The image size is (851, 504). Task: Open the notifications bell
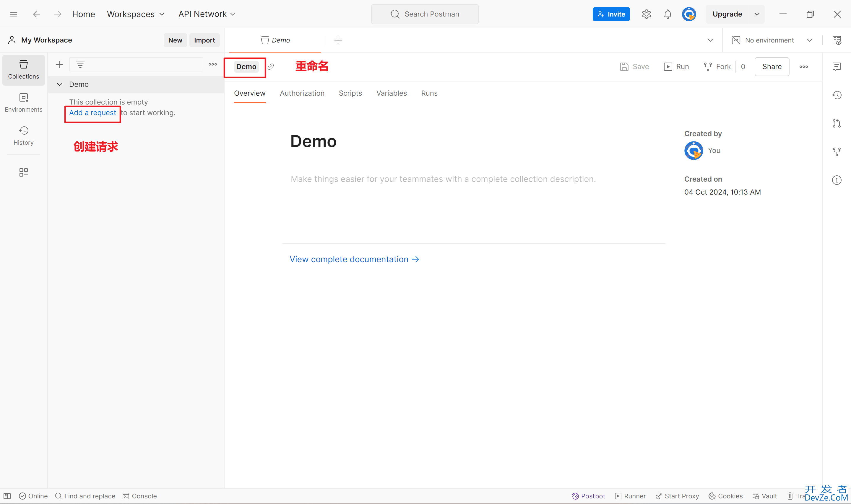[668, 14]
